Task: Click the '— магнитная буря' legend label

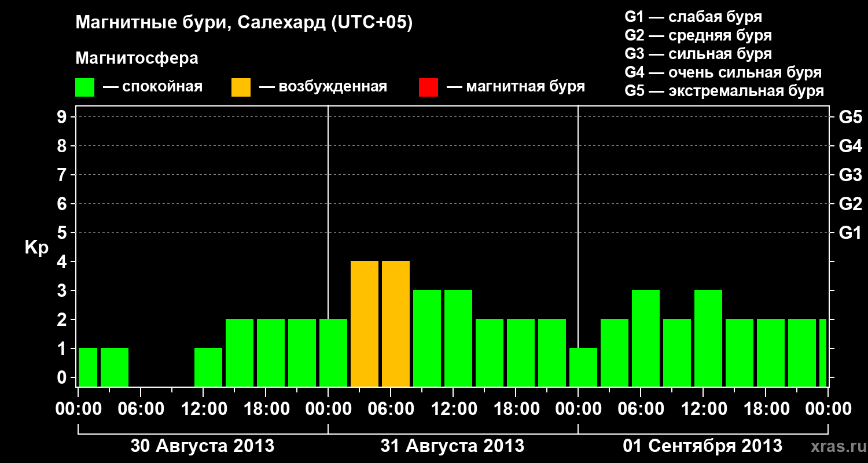Action: coord(516,87)
